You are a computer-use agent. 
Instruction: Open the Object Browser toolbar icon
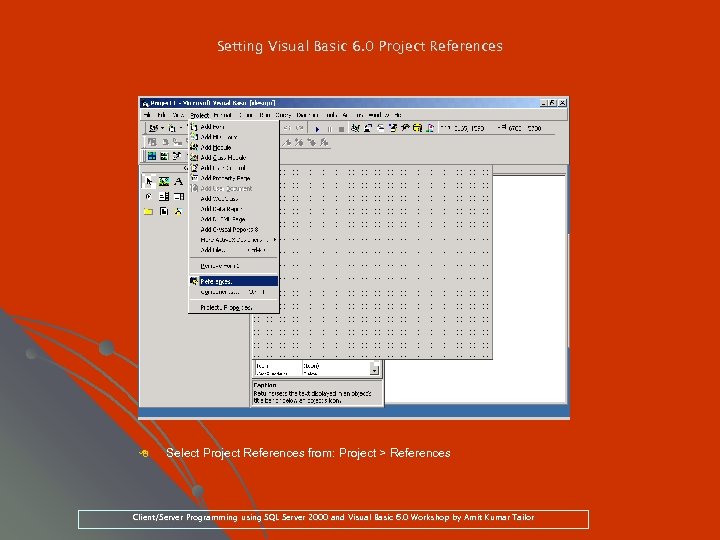point(393,128)
